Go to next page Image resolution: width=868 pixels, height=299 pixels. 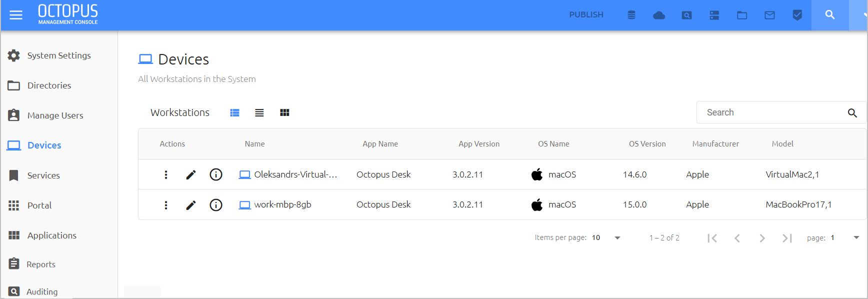pos(762,238)
